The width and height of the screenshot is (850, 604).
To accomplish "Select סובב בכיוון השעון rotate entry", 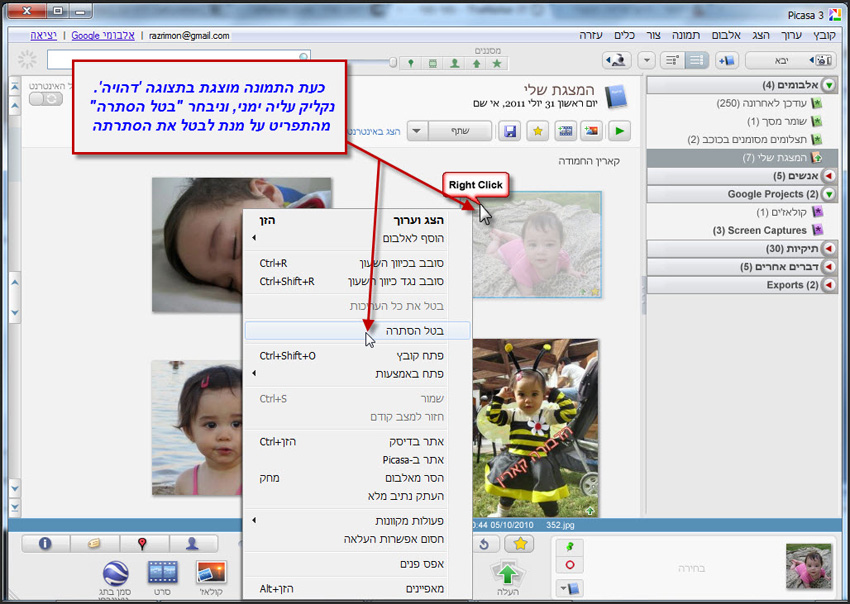I will [x=358, y=263].
